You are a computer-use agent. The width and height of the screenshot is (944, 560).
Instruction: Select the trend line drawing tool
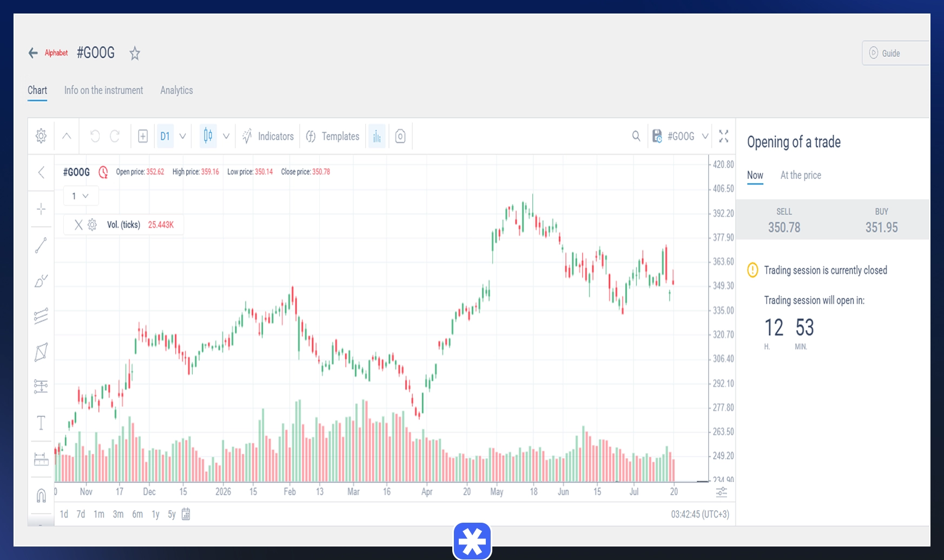pos(41,245)
